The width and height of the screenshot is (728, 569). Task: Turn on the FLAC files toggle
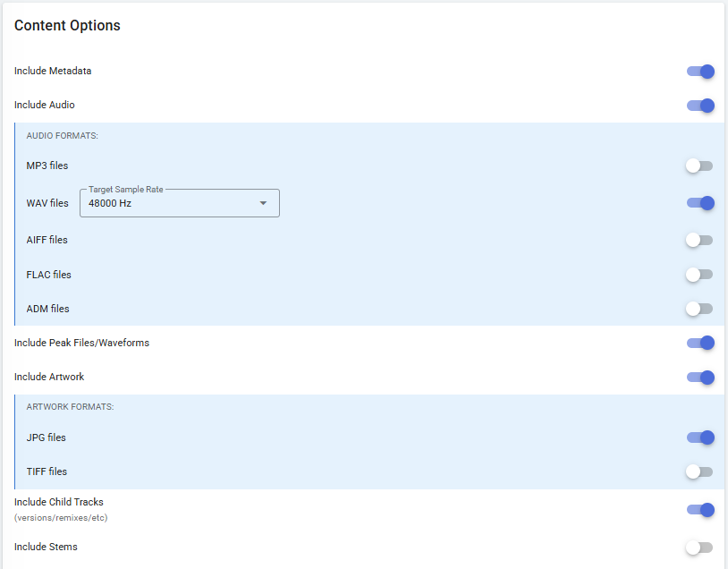[x=699, y=275]
